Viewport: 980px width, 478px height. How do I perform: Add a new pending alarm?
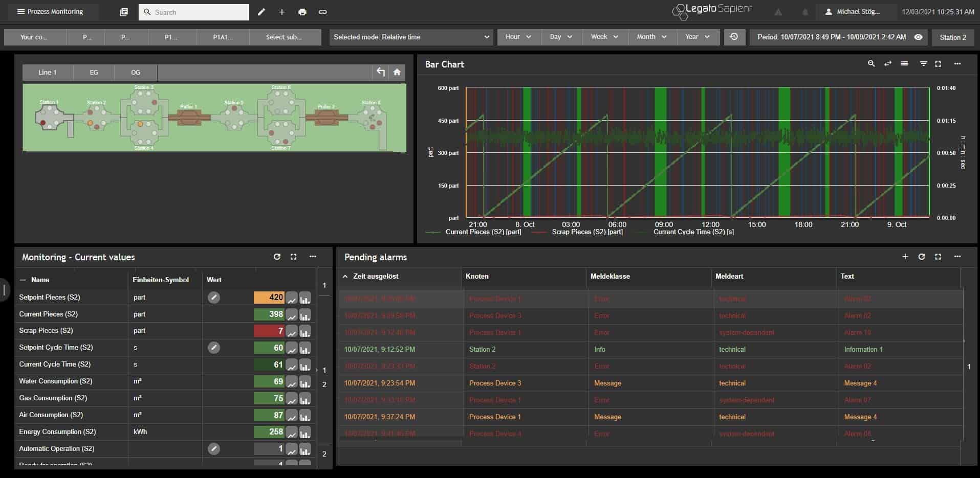[x=905, y=257]
